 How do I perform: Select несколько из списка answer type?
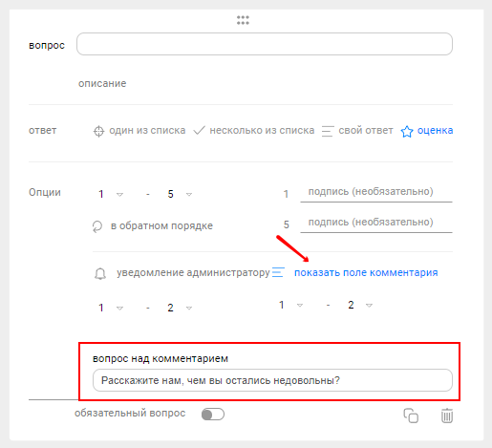point(262,130)
